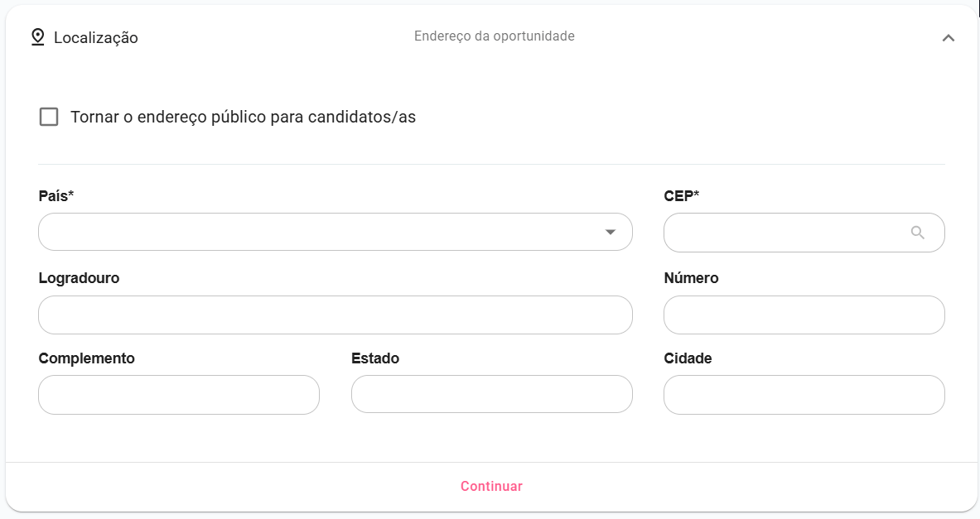Click into the Cidade field
Image resolution: width=980 pixels, height=519 pixels.
click(x=804, y=395)
